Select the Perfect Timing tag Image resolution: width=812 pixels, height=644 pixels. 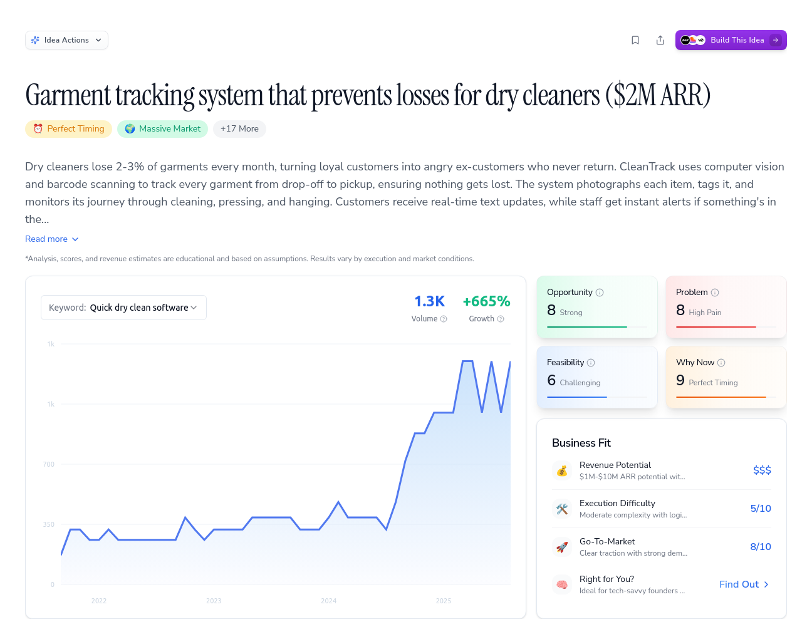(69, 129)
